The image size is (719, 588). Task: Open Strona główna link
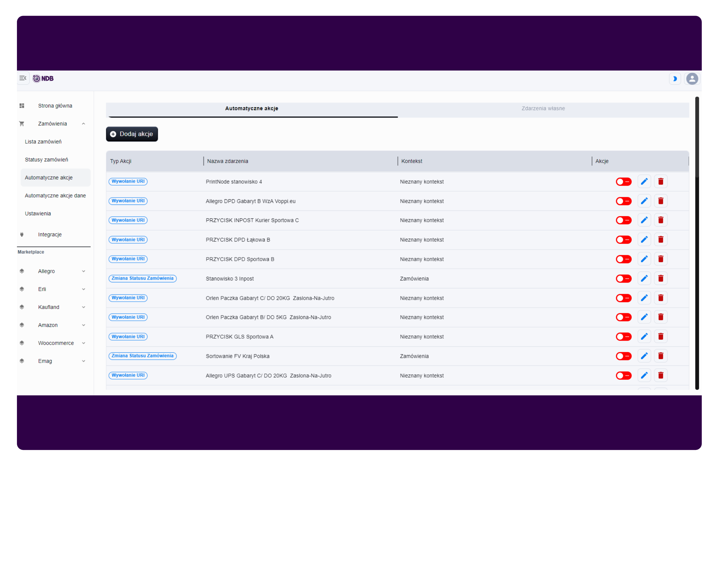[55, 106]
